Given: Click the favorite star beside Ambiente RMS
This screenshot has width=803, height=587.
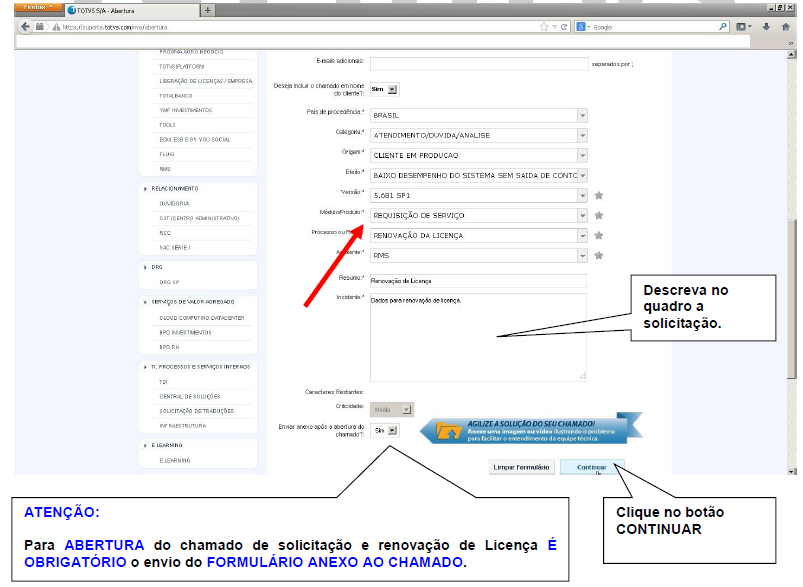Looking at the screenshot, I should click(599, 255).
